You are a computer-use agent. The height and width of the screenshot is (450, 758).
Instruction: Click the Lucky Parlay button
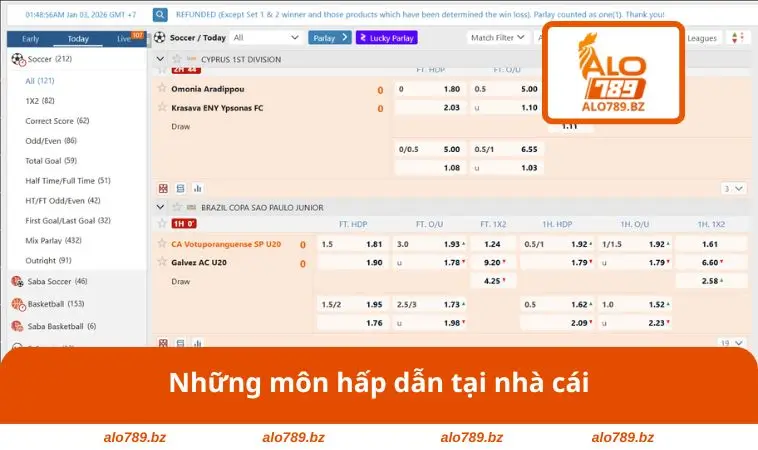[387, 38]
